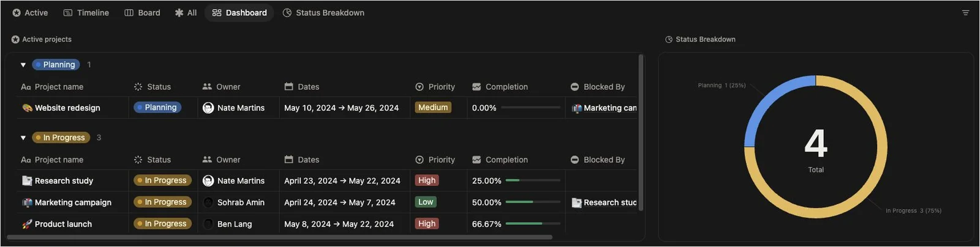Click the vertical scrollbar of the projects table

[641, 133]
